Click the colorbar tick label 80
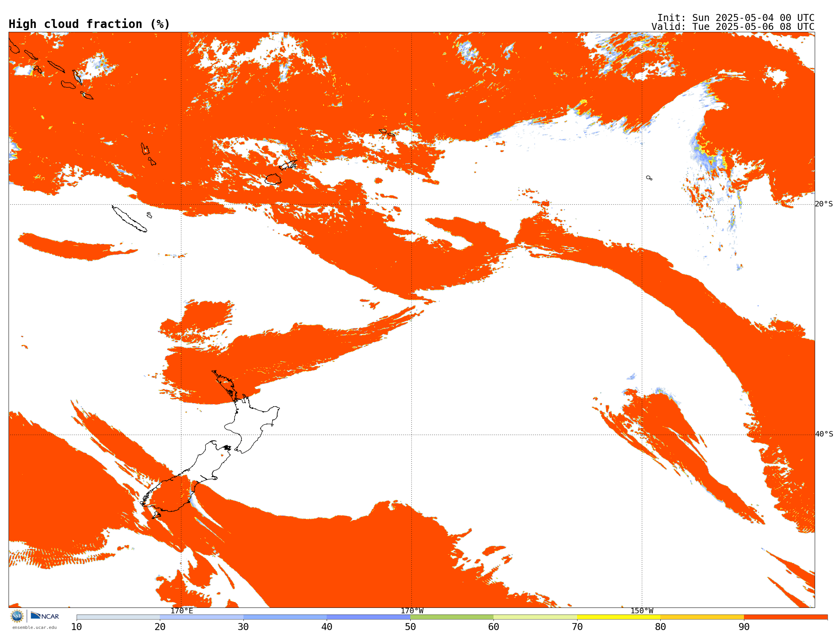The image size is (840, 632). tap(660, 627)
